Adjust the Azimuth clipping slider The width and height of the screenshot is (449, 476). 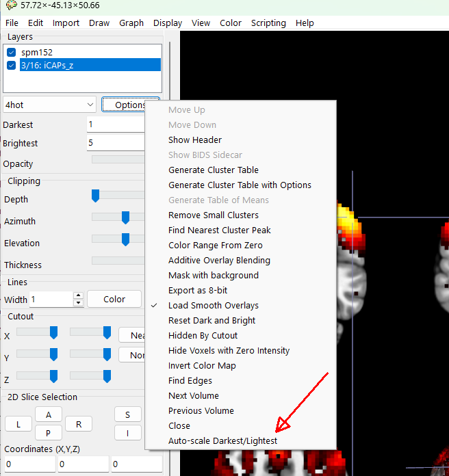tap(125, 218)
